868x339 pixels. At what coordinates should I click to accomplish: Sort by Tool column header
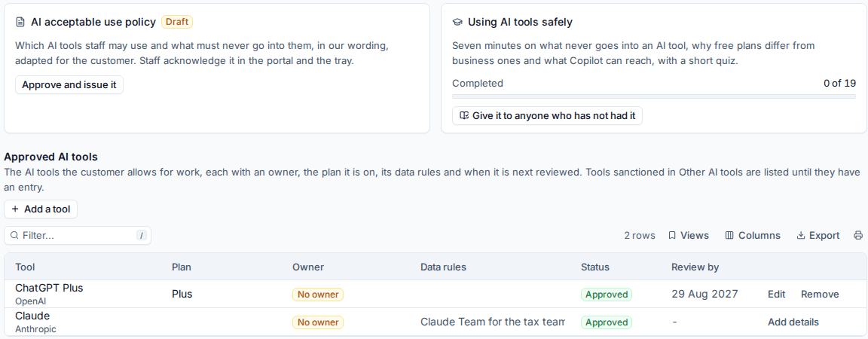coord(25,267)
